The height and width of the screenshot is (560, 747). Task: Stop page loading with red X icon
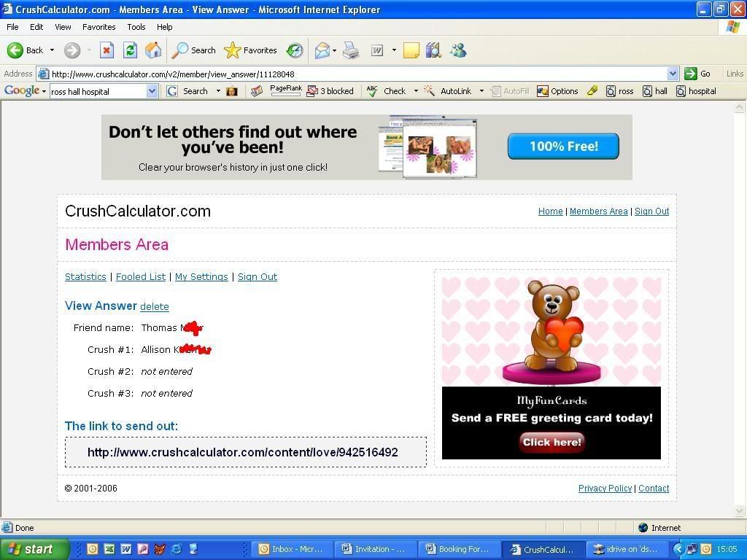point(107,50)
